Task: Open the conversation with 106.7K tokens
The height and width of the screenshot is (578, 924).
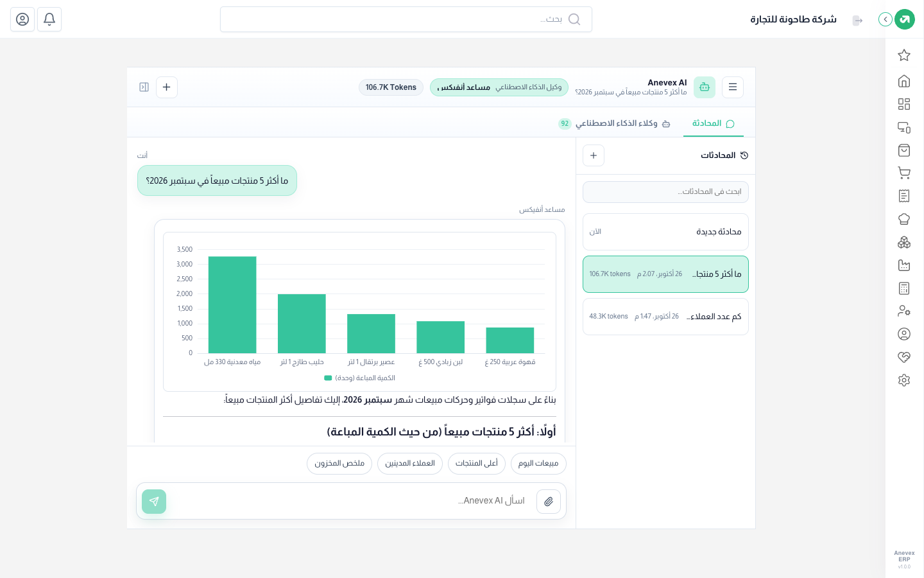Action: pyautogui.click(x=665, y=274)
